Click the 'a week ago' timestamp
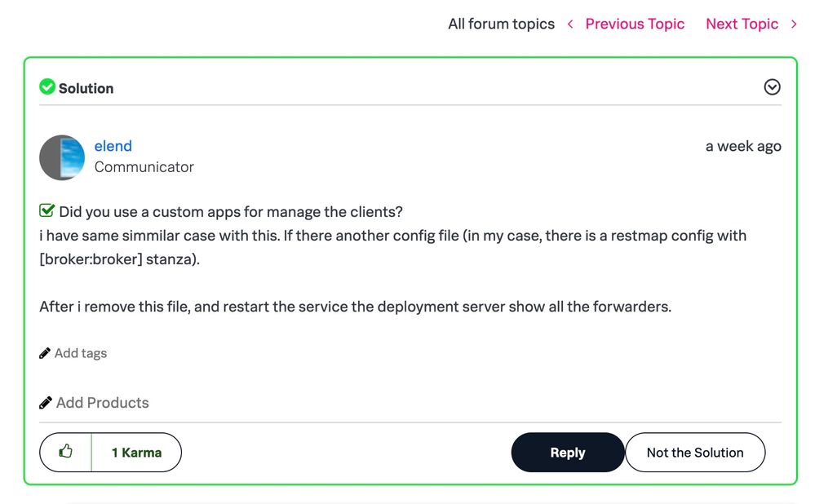 coord(743,147)
